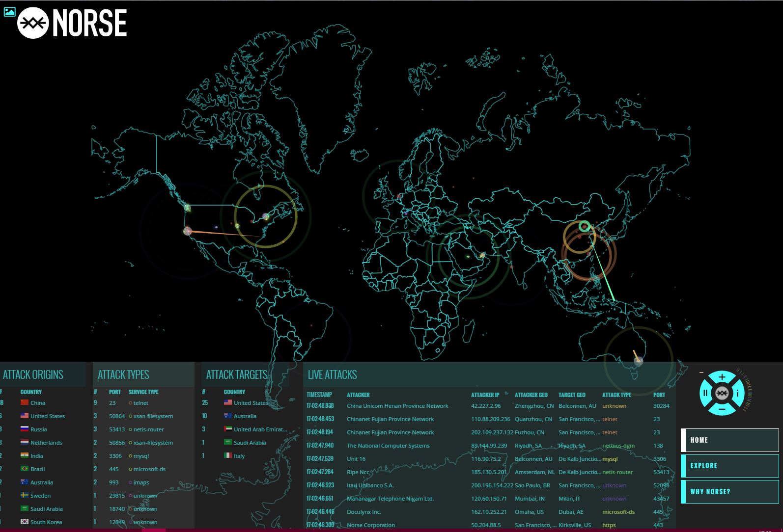Click the Russia flag in Attack Origins
Image resolution: width=783 pixels, height=532 pixels.
(x=25, y=429)
